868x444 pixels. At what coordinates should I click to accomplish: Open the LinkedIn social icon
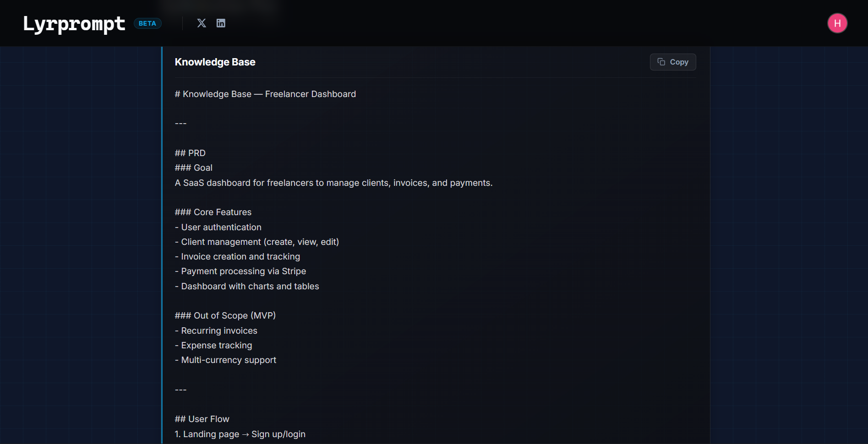pyautogui.click(x=221, y=23)
